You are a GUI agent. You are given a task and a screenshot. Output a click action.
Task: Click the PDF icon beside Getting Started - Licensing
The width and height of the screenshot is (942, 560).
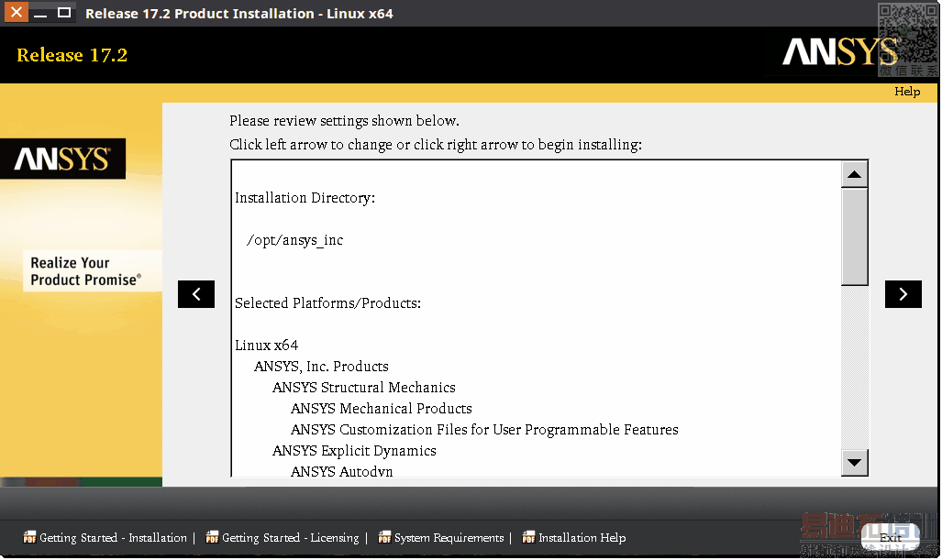click(x=212, y=538)
